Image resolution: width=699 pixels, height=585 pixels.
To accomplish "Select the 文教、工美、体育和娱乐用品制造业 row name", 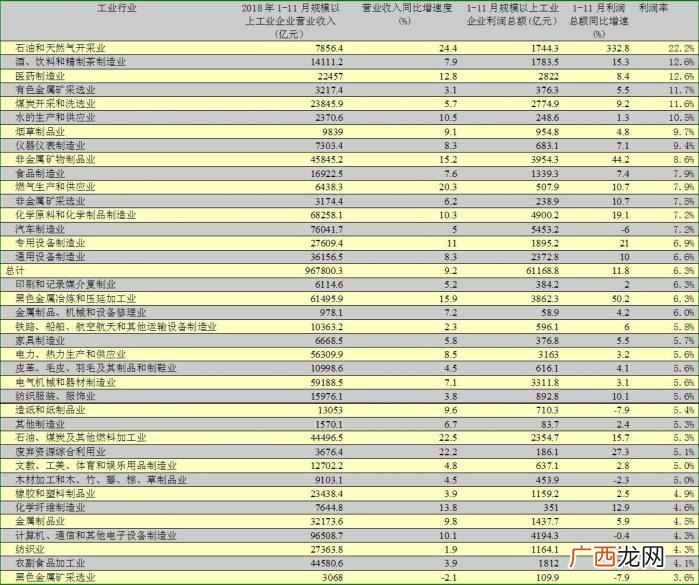I will click(x=96, y=466).
